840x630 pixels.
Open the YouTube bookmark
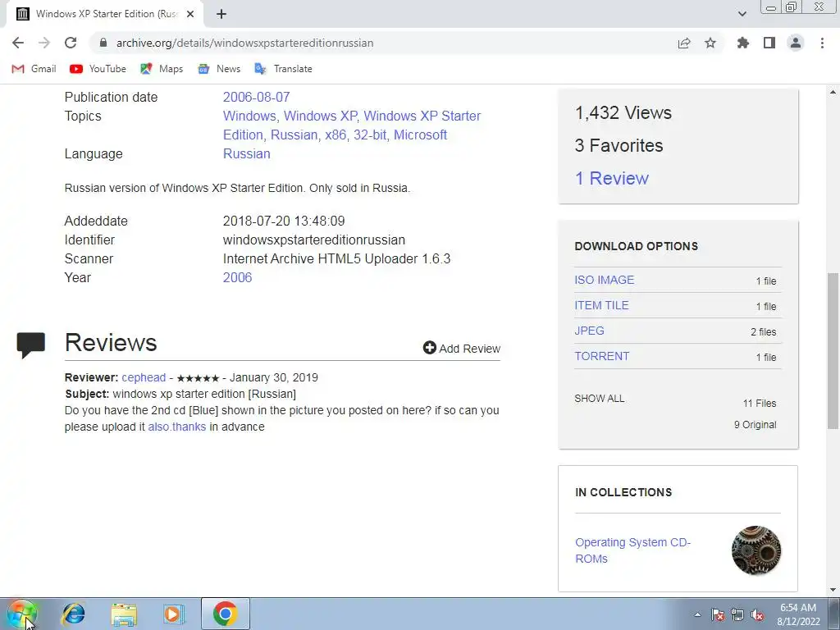click(x=98, y=69)
